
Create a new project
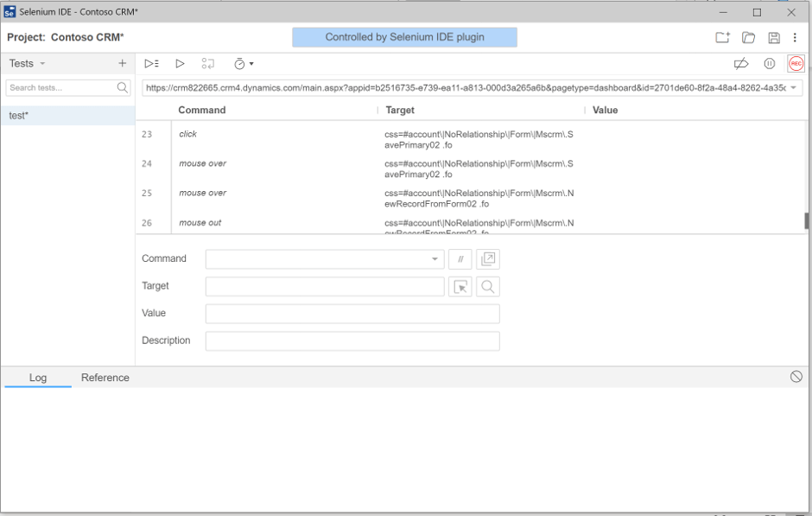722,37
